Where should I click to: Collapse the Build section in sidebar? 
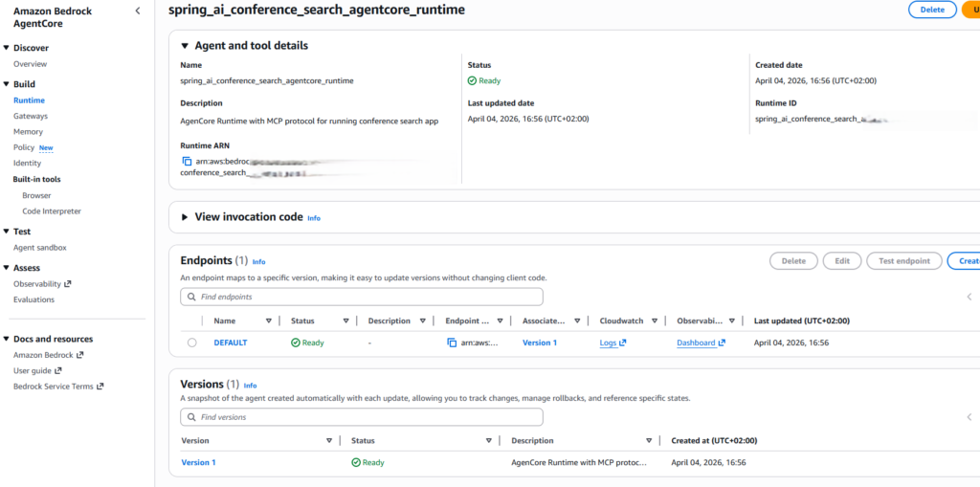coord(7,84)
